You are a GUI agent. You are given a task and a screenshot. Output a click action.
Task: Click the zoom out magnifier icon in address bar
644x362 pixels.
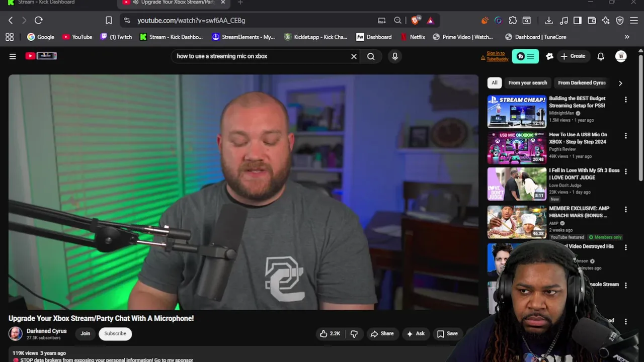tap(397, 20)
